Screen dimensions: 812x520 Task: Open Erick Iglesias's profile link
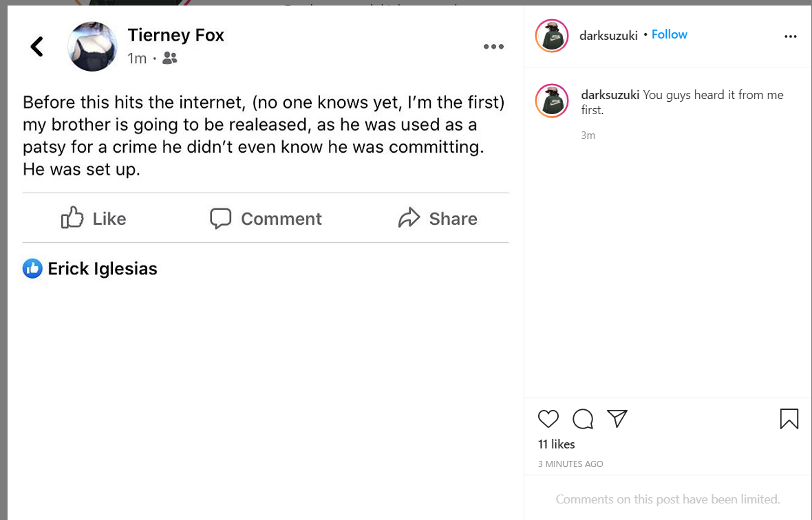pos(103,268)
